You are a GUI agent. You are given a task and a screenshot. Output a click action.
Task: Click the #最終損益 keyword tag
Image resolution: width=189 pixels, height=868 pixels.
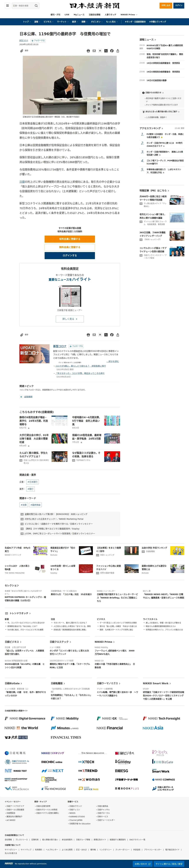(x=35, y=505)
